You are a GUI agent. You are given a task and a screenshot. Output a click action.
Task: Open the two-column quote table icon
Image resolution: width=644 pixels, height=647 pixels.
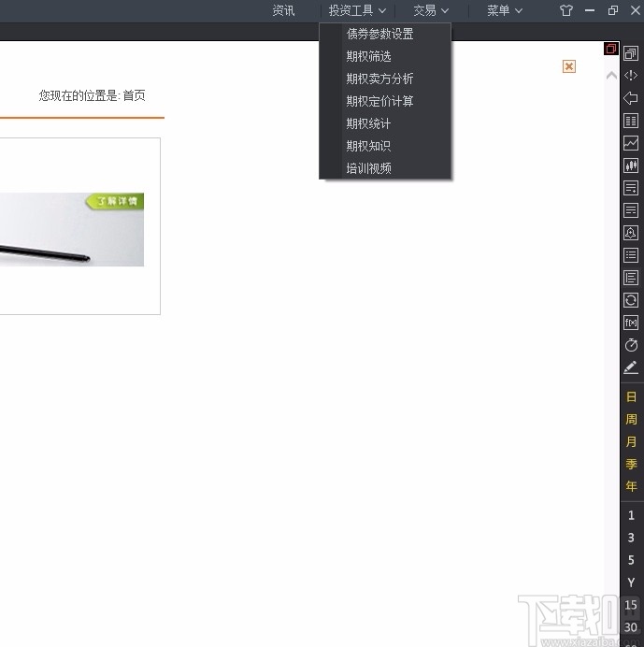point(631,121)
